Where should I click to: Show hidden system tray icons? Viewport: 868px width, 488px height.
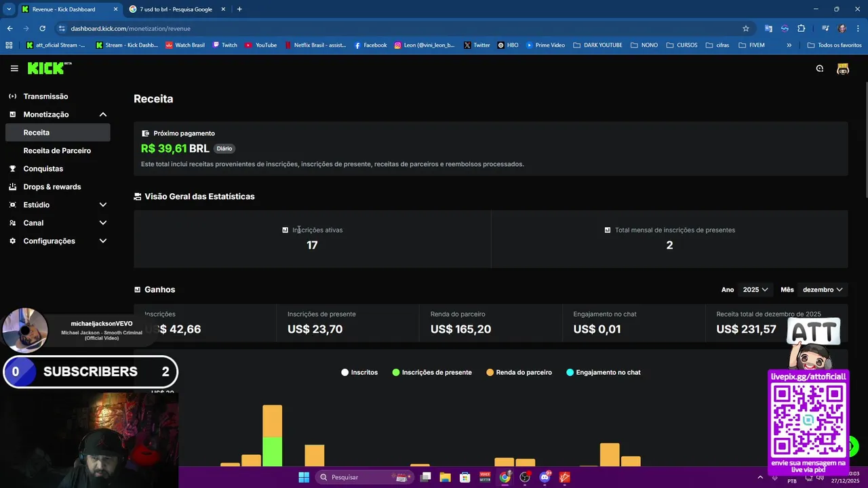tap(759, 477)
